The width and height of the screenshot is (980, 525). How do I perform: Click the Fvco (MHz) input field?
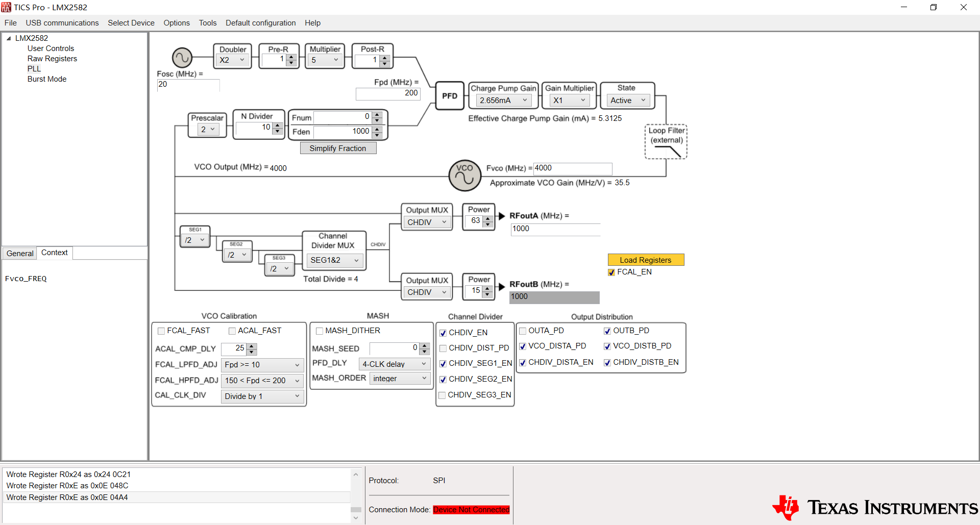coord(573,168)
